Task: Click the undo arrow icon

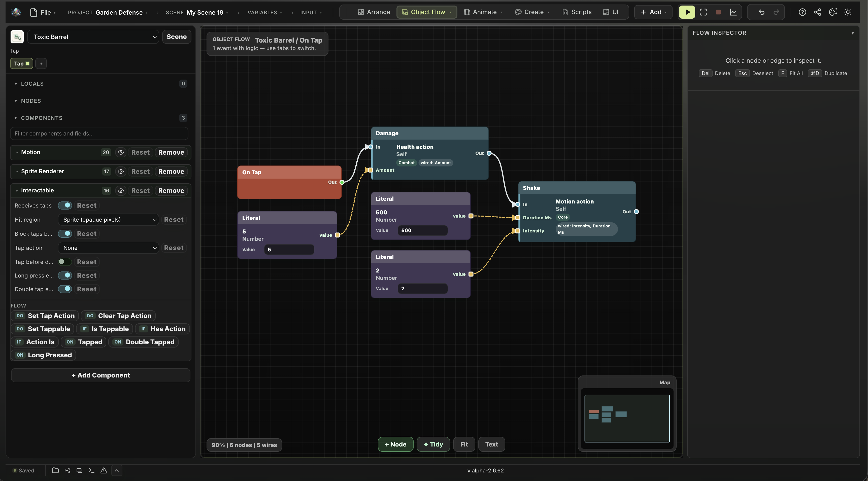Action: [761, 12]
